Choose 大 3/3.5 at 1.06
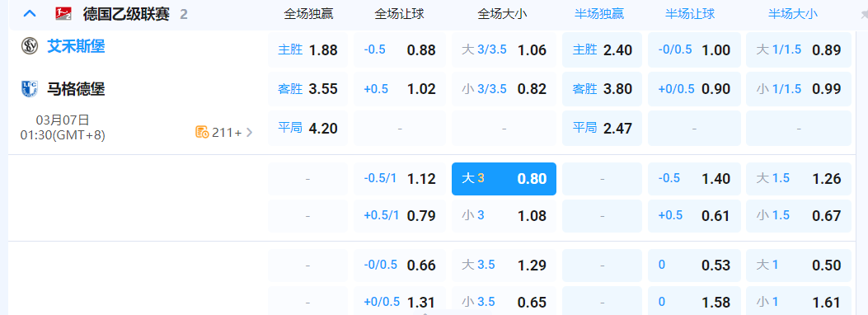The height and width of the screenshot is (315, 868). [504, 49]
